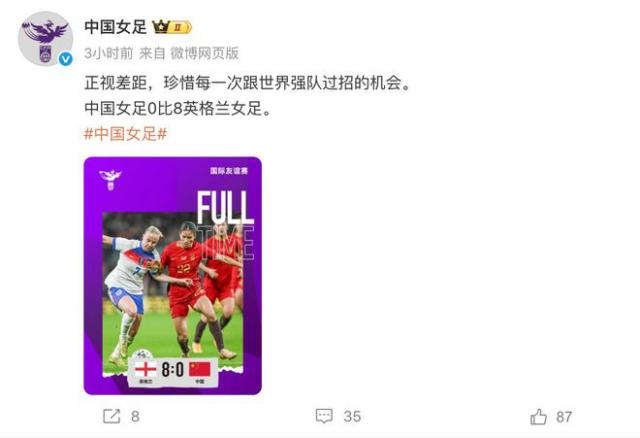This screenshot has width=640, height=438.
Task: Click the 国际友谊赛 label on poster
Action: pyautogui.click(x=229, y=171)
